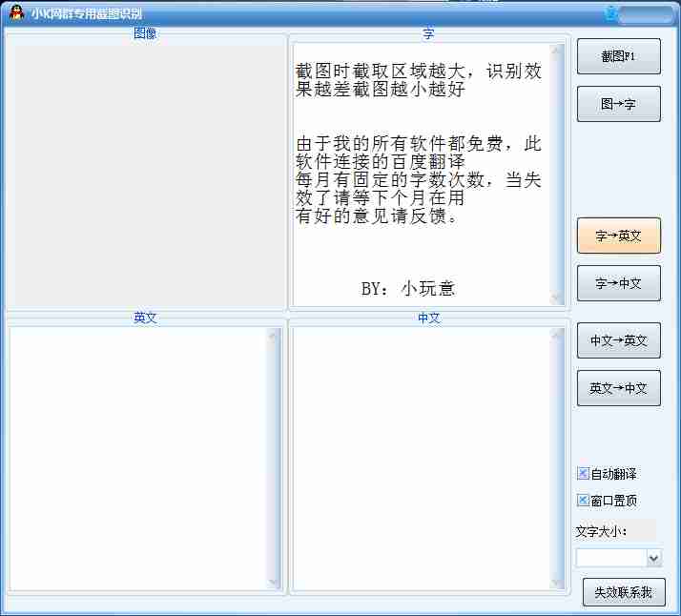Click the 字 text area's scroll-up arrow
The image size is (681, 616).
point(557,51)
